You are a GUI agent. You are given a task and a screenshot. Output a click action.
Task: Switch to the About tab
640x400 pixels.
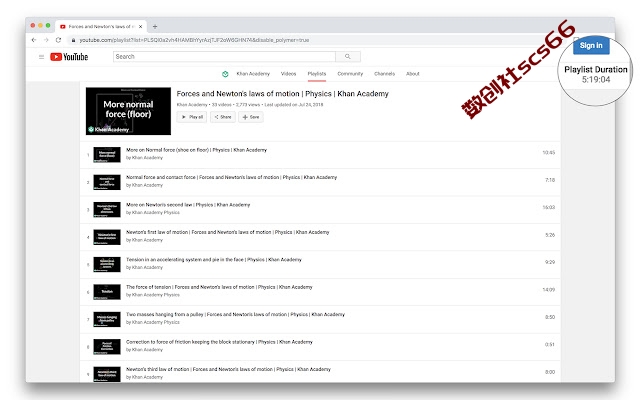(x=413, y=74)
